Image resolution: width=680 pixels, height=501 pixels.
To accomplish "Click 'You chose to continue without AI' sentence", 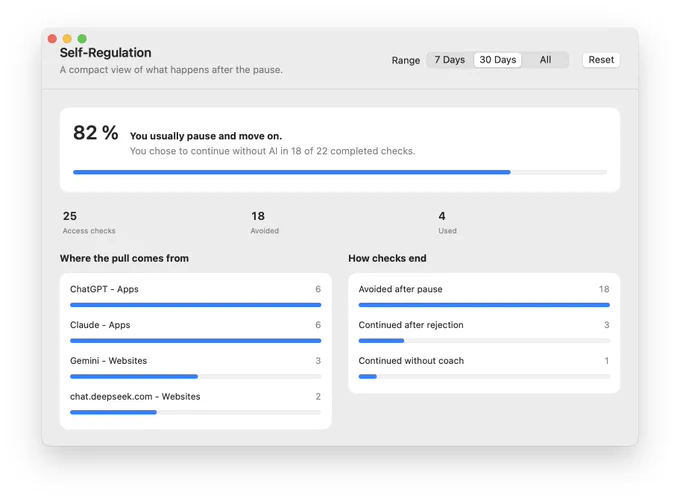I will click(272, 151).
